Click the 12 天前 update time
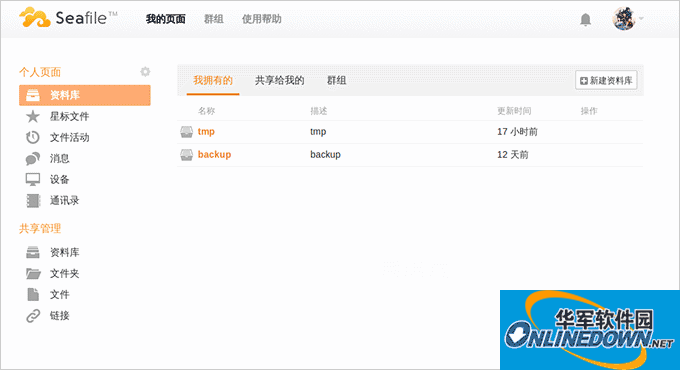The image size is (680, 370). (513, 154)
